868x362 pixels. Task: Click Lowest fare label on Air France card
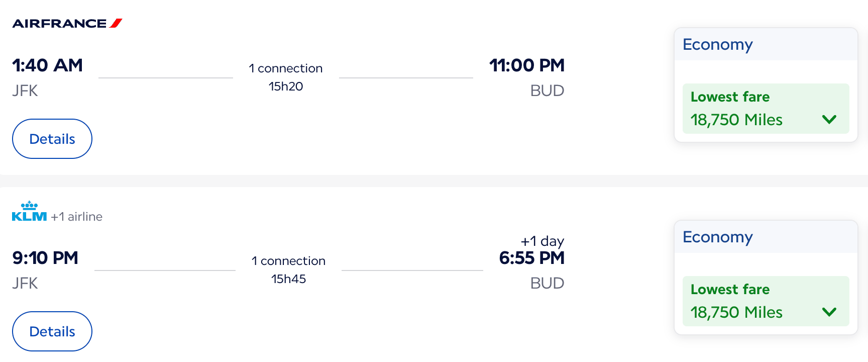[x=730, y=97]
